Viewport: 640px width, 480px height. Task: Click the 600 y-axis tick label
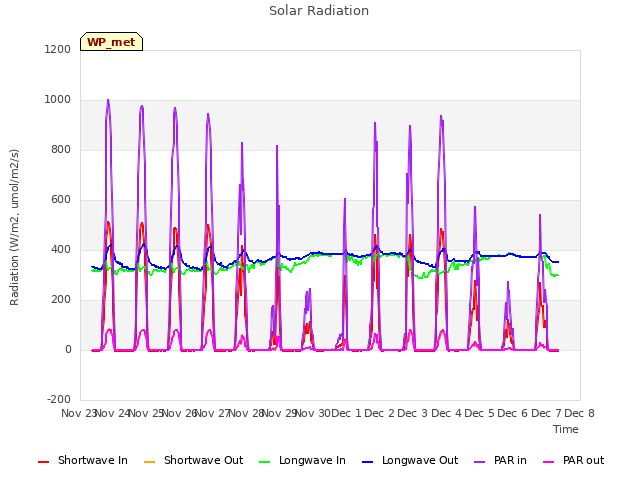(x=61, y=200)
